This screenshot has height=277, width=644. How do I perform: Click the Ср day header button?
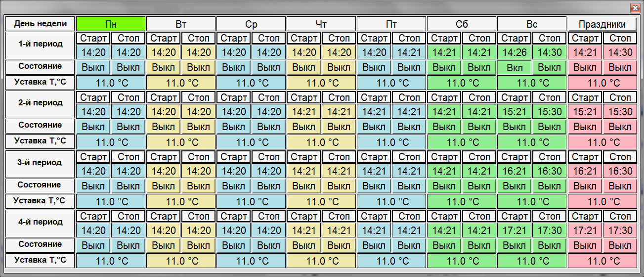(x=251, y=24)
